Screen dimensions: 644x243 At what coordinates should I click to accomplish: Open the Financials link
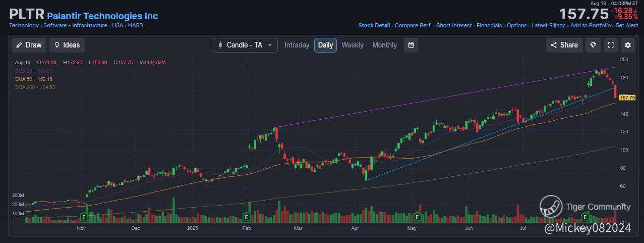[489, 25]
